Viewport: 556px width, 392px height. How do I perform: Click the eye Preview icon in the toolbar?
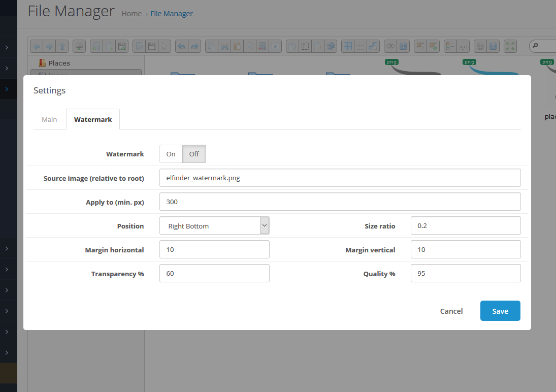click(390, 46)
